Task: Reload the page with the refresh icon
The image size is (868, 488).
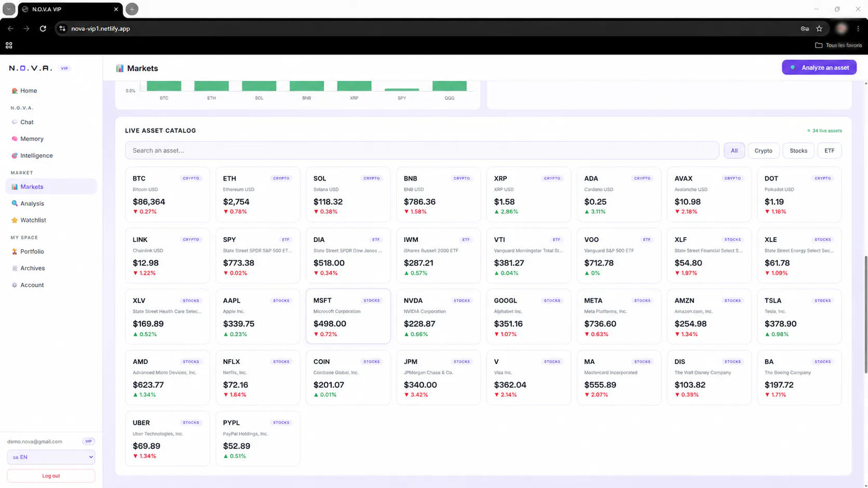Action: tap(43, 29)
